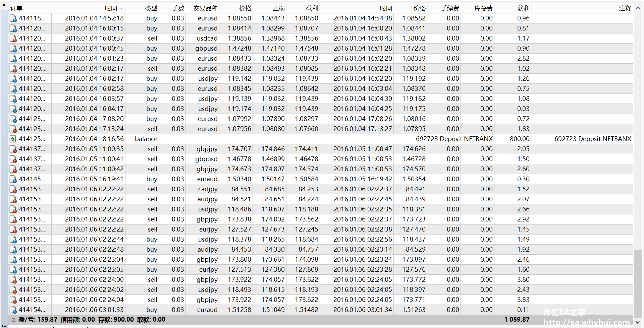Sort by the 类型 column header
644x328 pixels.
(x=142, y=8)
